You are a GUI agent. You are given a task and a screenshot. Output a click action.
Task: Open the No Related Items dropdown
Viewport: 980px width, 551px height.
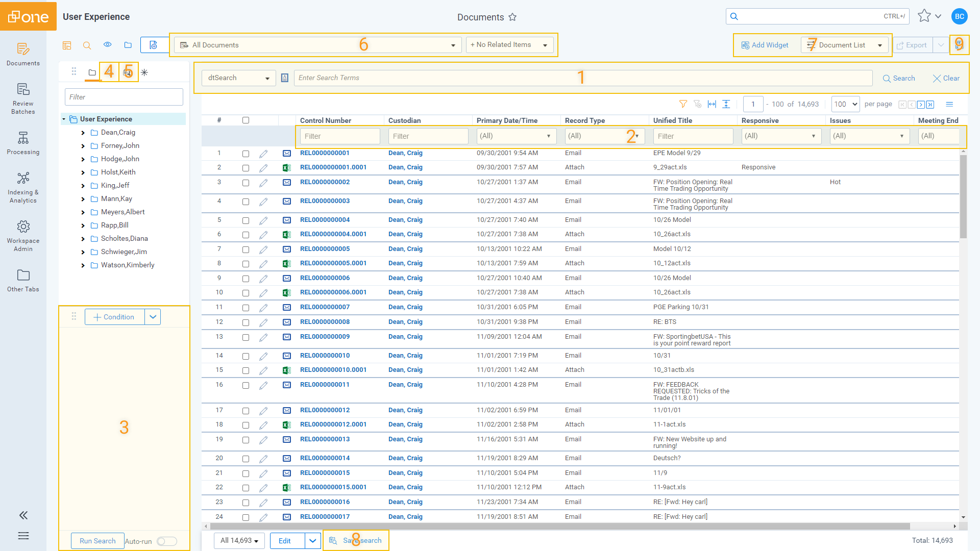coord(509,45)
